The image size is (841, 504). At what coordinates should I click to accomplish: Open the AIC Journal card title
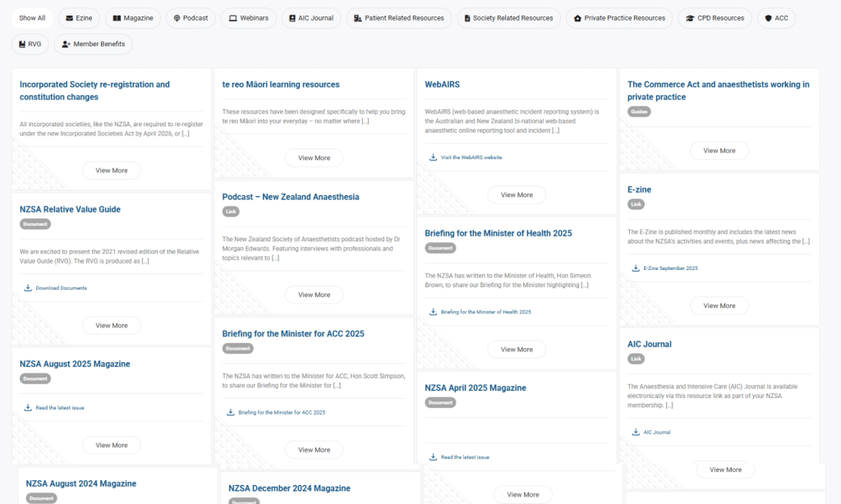[650, 344]
